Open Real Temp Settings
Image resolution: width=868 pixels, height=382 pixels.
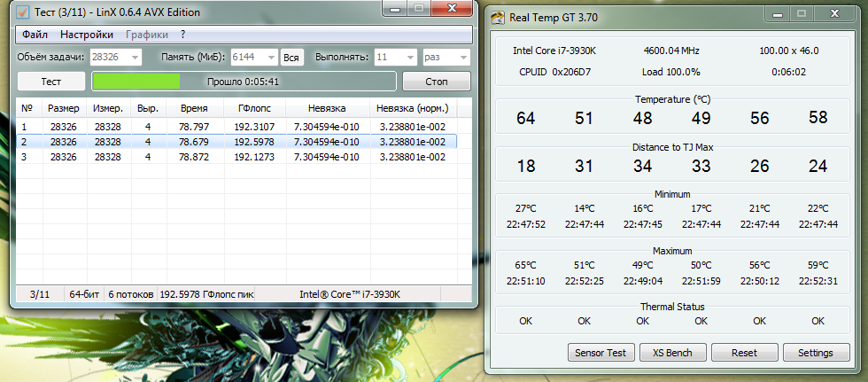pyautogui.click(x=816, y=352)
